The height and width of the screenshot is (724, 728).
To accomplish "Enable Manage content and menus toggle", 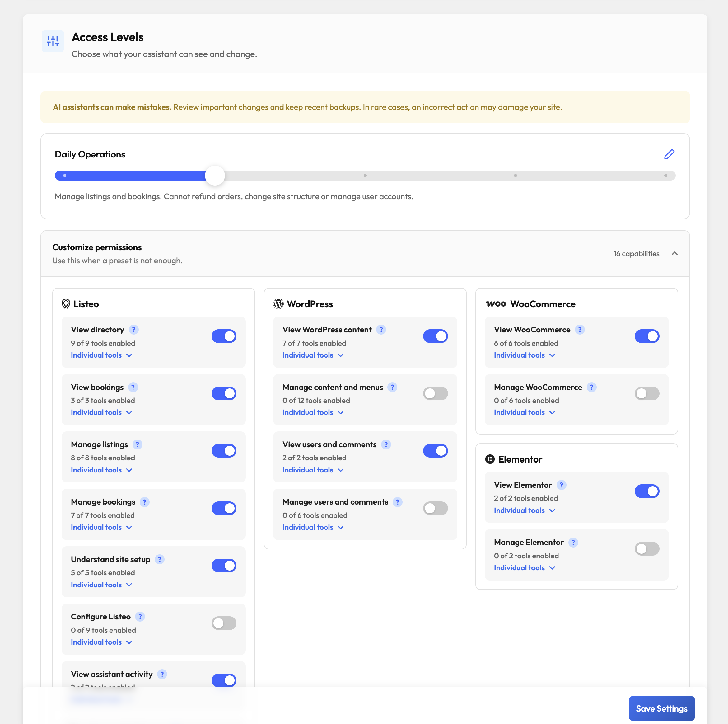I will (x=436, y=393).
